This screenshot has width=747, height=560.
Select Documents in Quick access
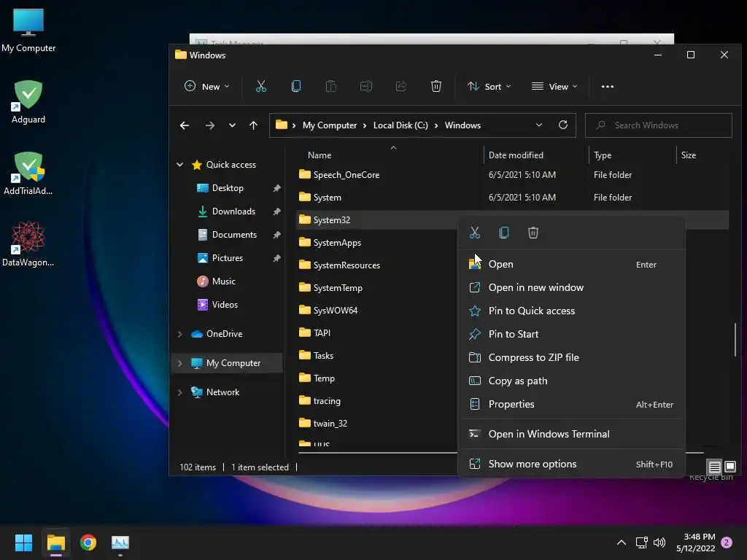pyautogui.click(x=234, y=235)
